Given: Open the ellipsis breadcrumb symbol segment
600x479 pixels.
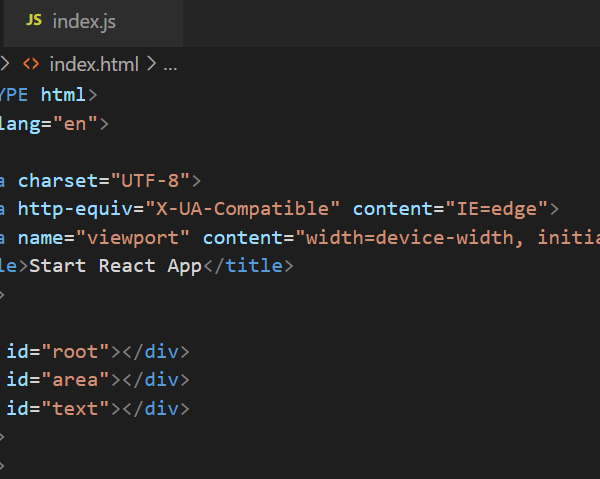Looking at the screenshot, I should coord(170,65).
